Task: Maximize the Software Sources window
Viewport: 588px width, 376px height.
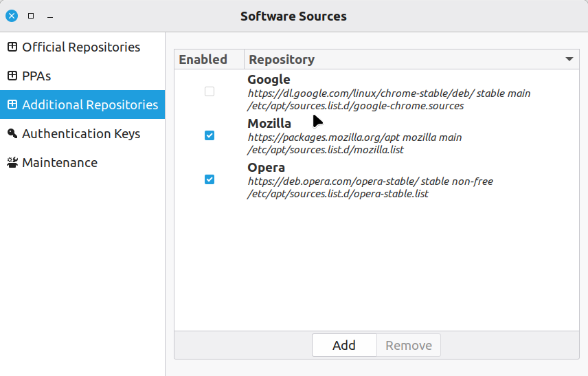Action: [x=31, y=16]
